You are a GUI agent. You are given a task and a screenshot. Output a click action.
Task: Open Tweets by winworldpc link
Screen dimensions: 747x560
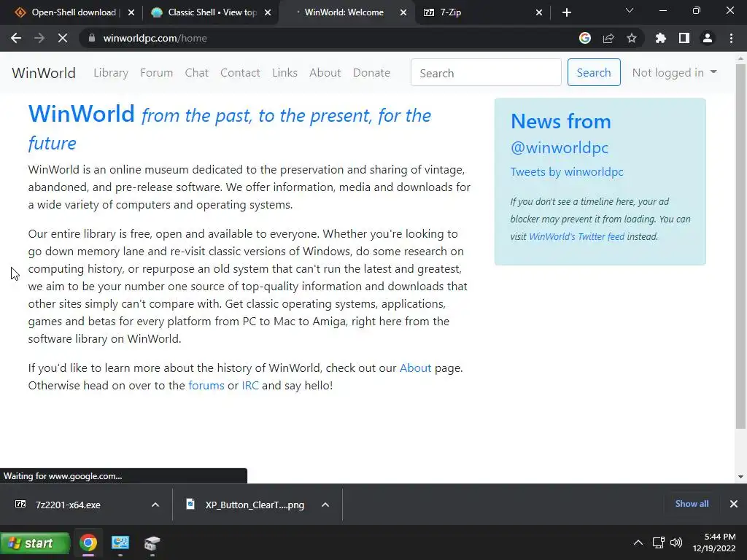[x=567, y=172]
